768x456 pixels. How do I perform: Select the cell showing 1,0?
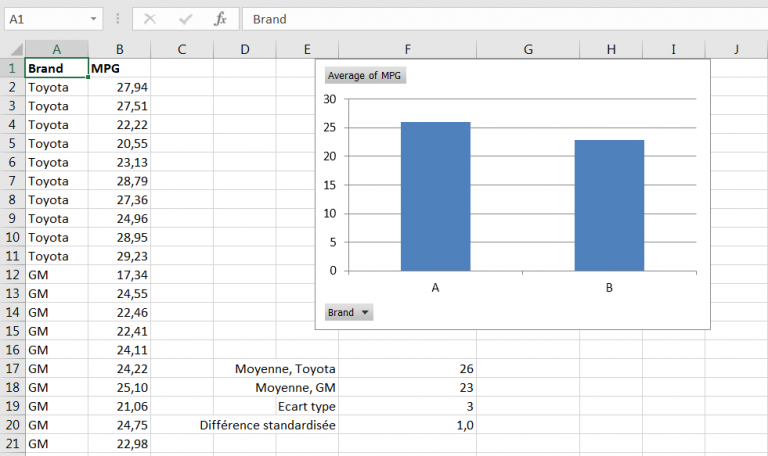tap(408, 425)
